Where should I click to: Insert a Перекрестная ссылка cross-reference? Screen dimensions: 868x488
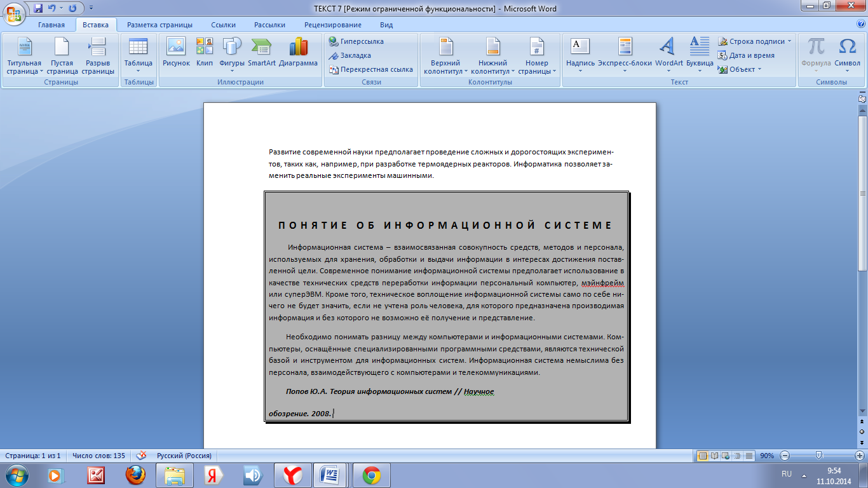(370, 69)
